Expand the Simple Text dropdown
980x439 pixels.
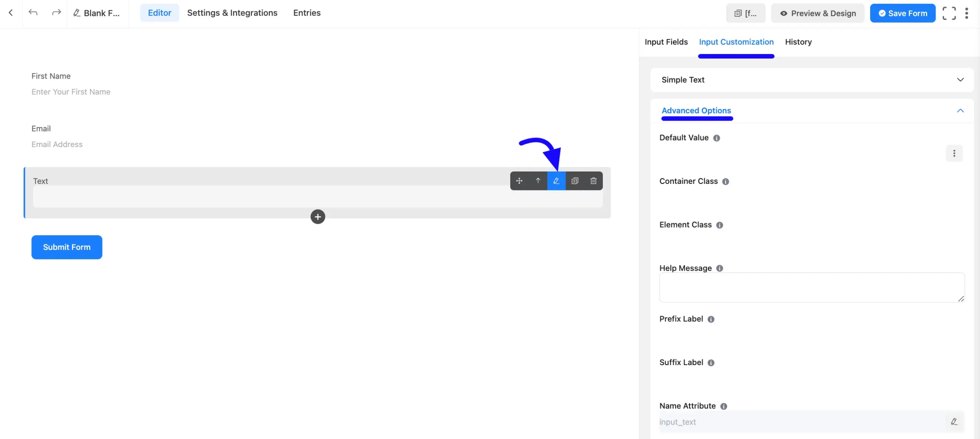point(960,80)
